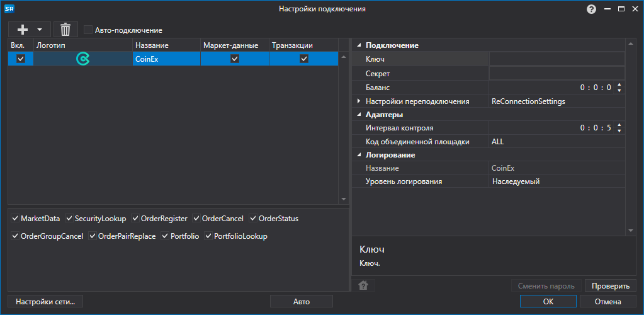
Task: Toggle the Маркет-данные checkbox for CoinEx
Action: tap(235, 59)
